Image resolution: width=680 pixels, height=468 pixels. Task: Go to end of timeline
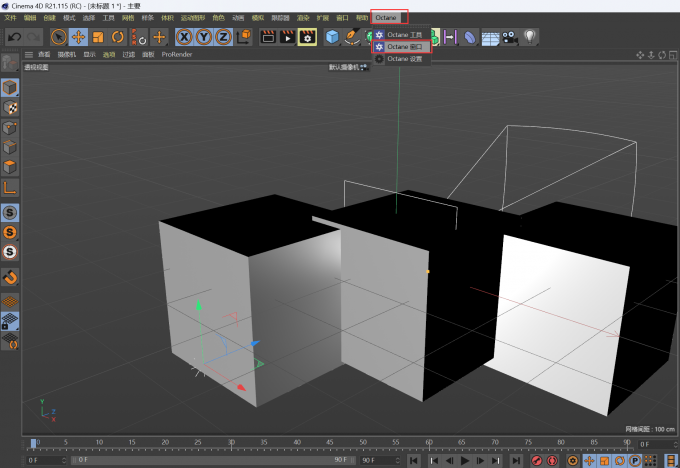pyautogui.click(x=516, y=460)
